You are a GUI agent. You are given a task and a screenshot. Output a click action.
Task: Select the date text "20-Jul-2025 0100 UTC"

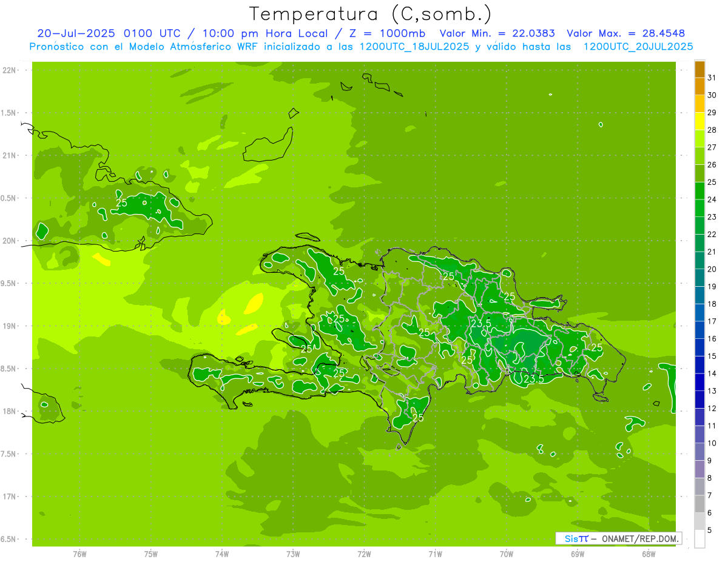(109, 33)
